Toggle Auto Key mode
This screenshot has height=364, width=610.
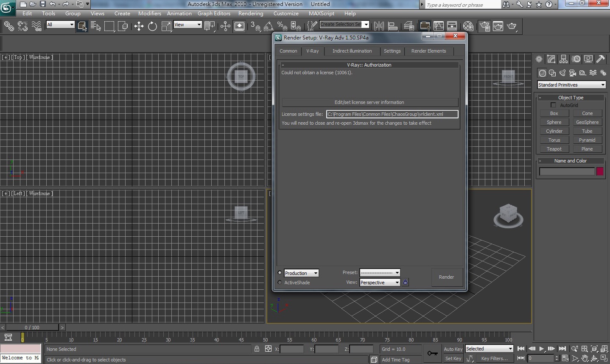(453, 349)
